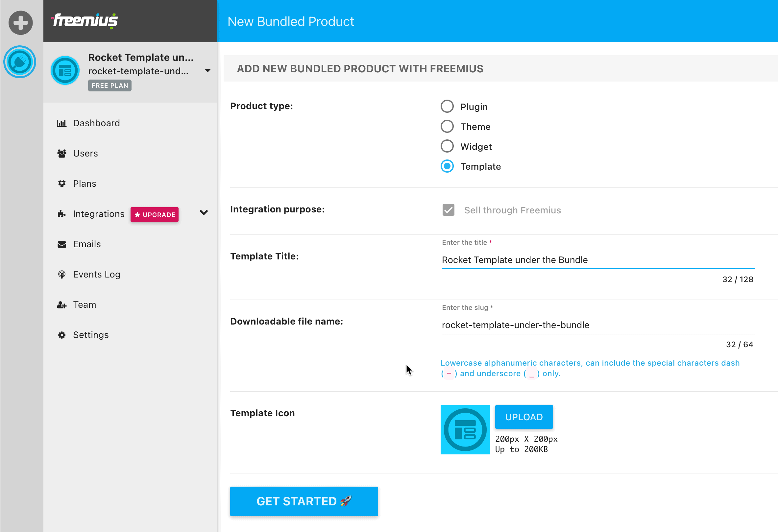Click the 'Rocket Template un...' product name
The width and height of the screenshot is (778, 532).
[x=141, y=57]
